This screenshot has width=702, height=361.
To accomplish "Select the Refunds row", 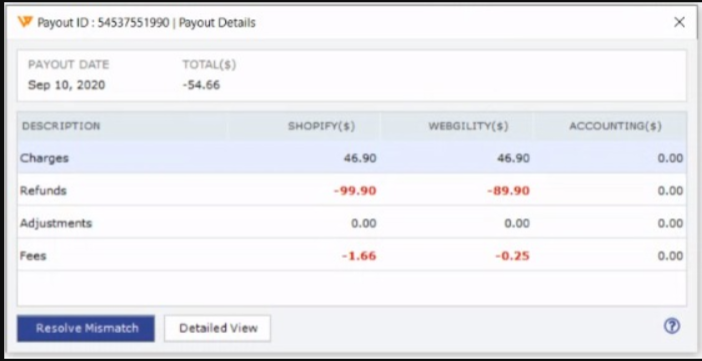I will 351,190.
